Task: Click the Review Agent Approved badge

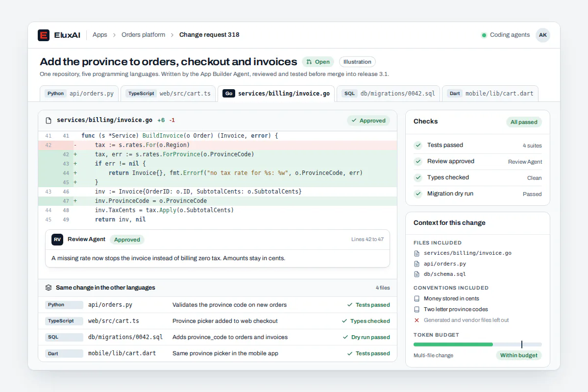Action: click(127, 240)
